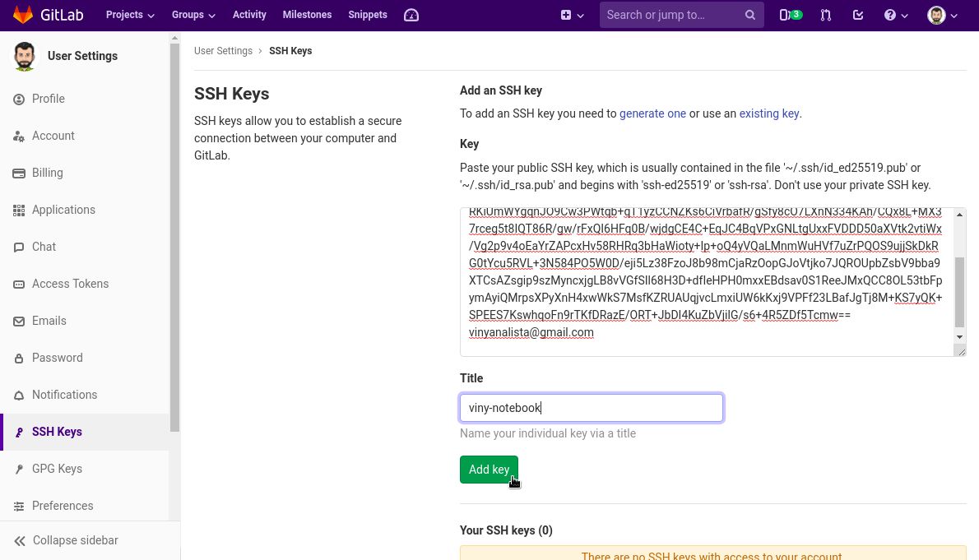The height and width of the screenshot is (560, 979).
Task: Click the assigned tasks checkmark icon
Action: tap(858, 15)
